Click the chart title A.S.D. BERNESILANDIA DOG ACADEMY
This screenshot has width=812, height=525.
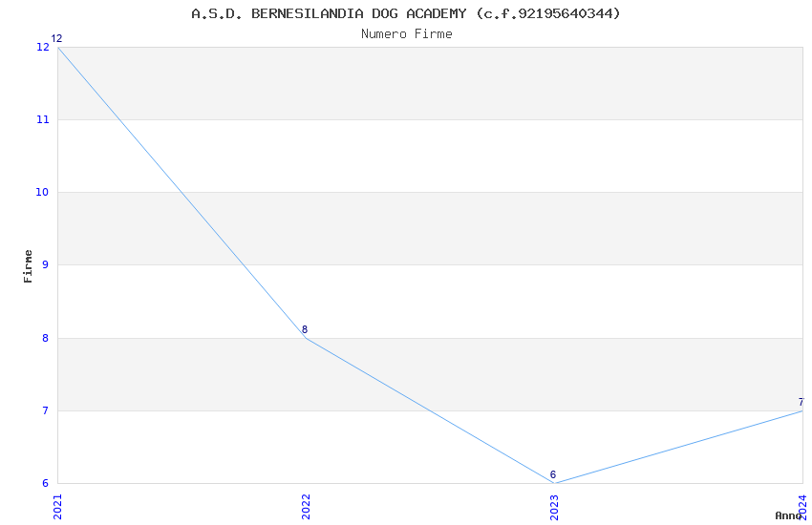click(x=405, y=13)
